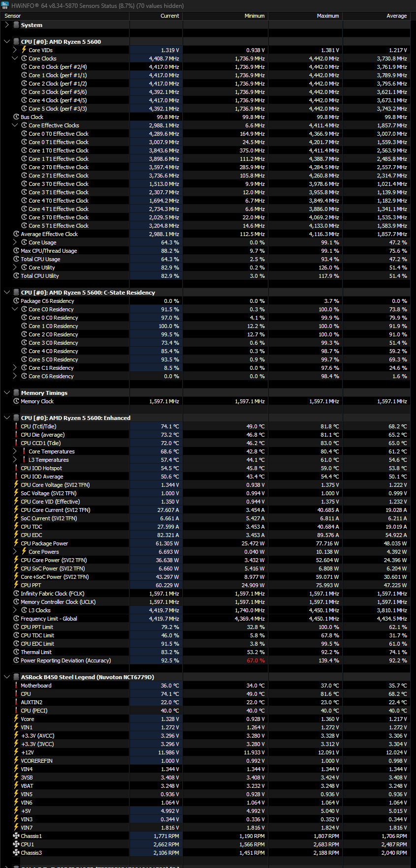Collapse the Core C0 Residency tree

tap(15, 309)
